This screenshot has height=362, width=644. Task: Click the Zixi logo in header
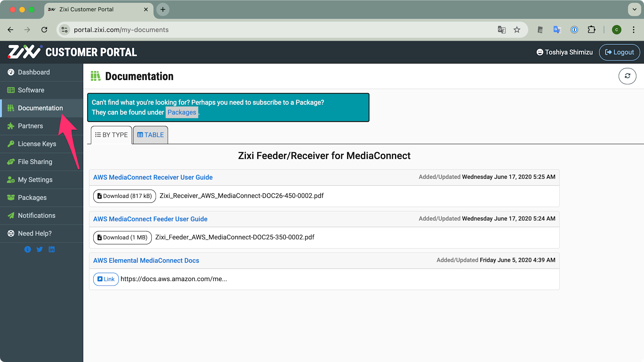click(24, 52)
